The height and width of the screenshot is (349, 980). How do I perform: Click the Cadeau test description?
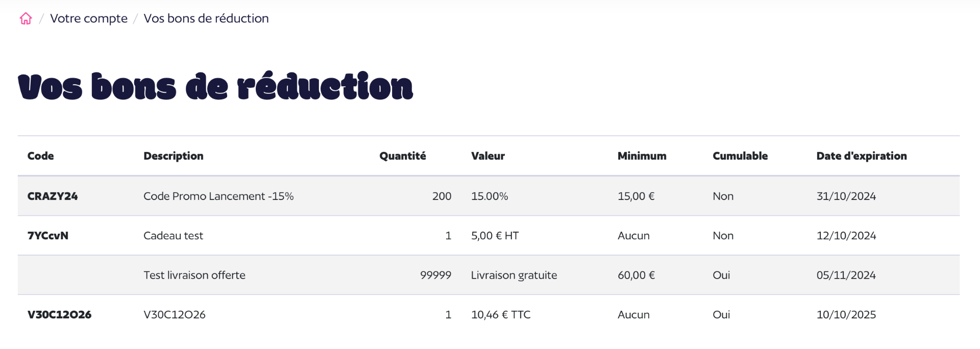pyautogui.click(x=174, y=236)
